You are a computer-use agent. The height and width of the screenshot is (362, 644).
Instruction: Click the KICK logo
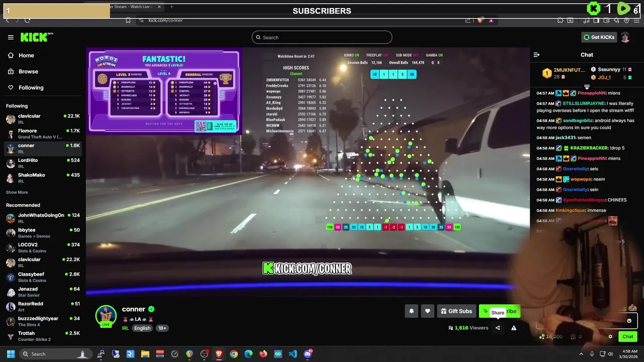(36, 37)
